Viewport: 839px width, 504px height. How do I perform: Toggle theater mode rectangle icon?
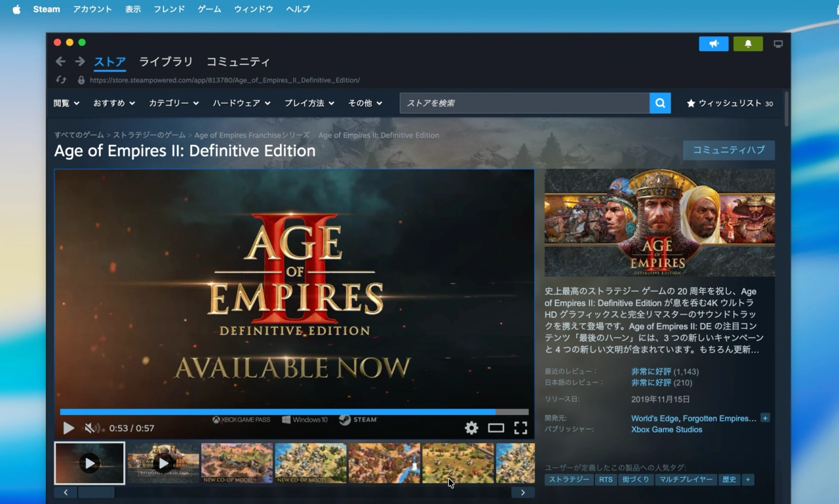496,428
